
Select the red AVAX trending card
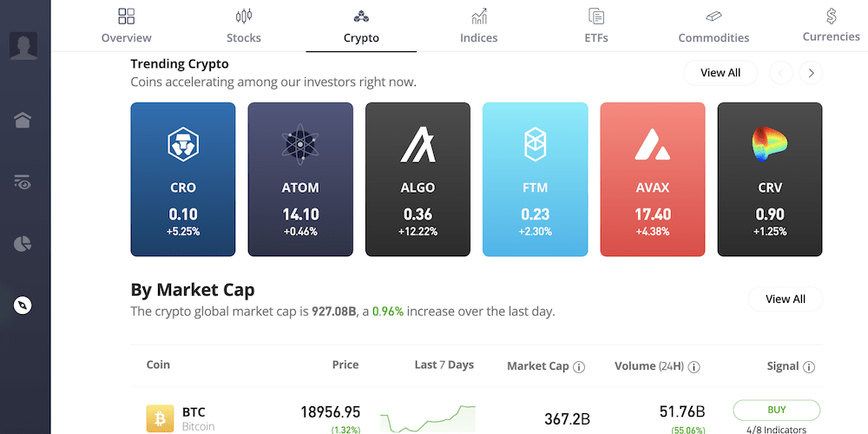(x=652, y=180)
